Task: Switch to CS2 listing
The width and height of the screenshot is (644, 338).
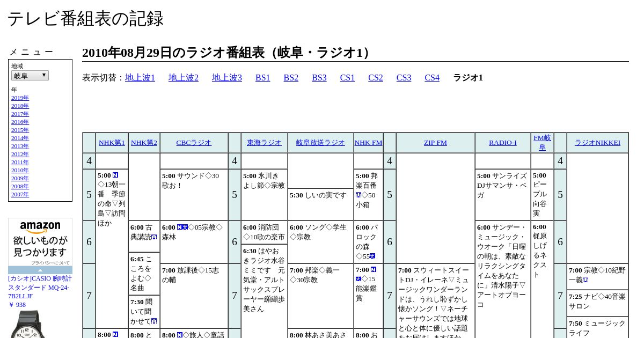Action: click(x=376, y=78)
